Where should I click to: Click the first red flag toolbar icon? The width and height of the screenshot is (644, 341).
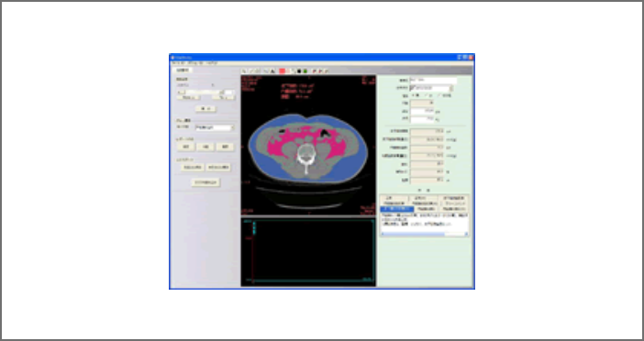[x=314, y=71]
